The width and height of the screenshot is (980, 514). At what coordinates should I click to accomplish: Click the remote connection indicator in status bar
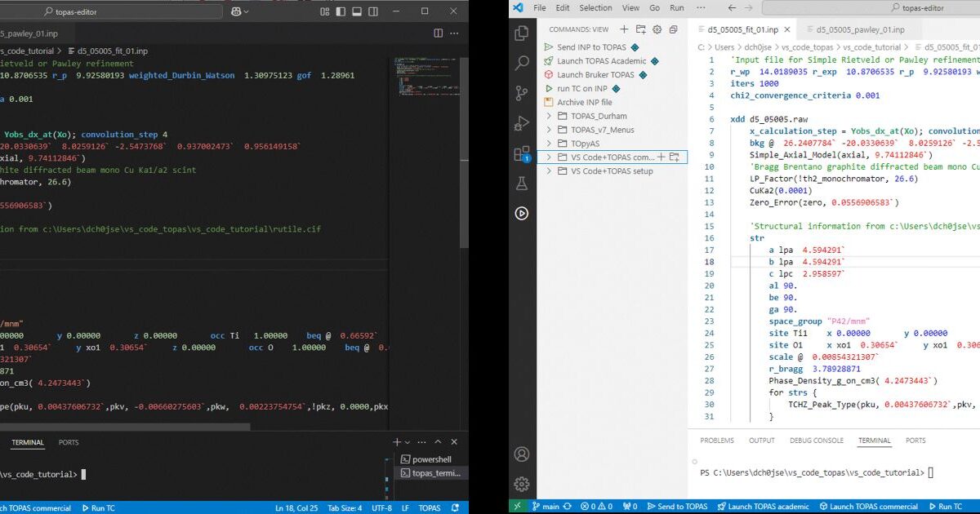[x=517, y=507]
